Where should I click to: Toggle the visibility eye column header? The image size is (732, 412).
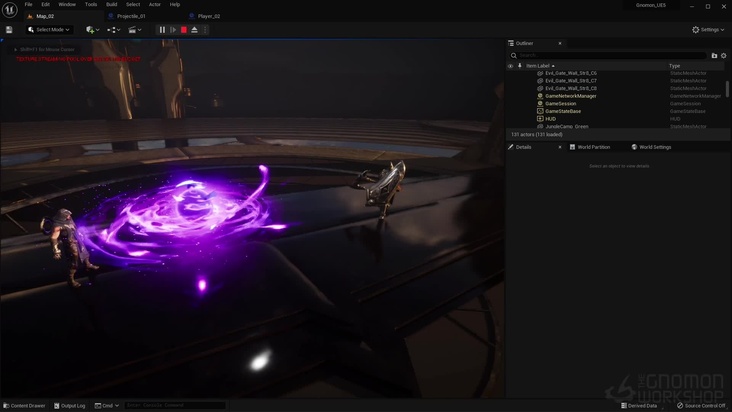click(x=510, y=66)
